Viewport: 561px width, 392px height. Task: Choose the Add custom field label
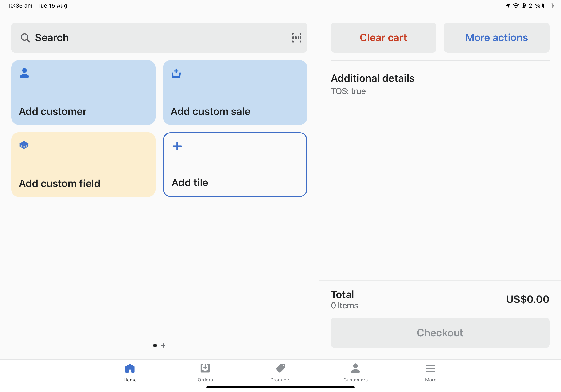click(x=60, y=184)
